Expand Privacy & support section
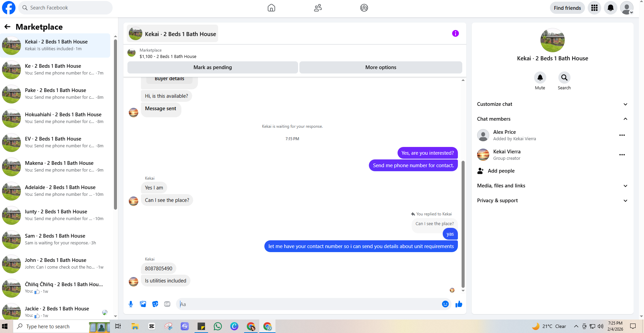 [552, 201]
